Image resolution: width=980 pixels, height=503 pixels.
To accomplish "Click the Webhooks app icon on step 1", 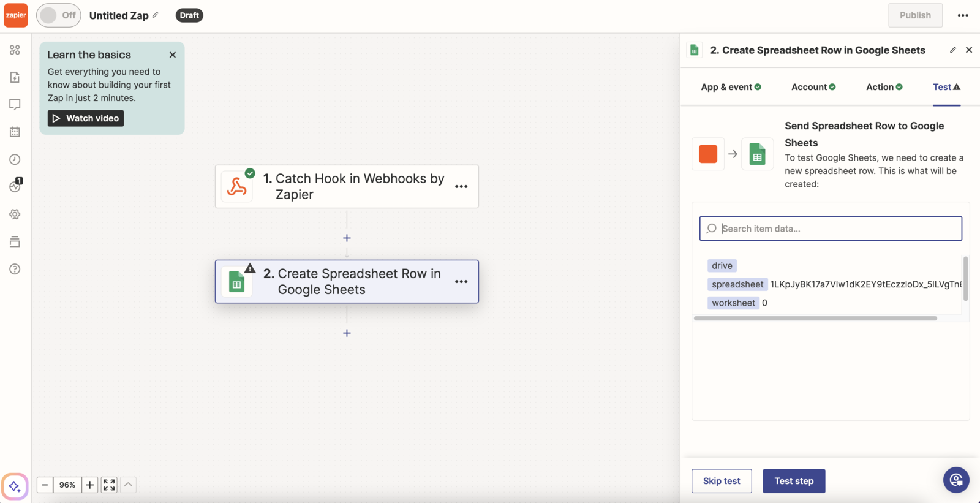I will (x=236, y=186).
